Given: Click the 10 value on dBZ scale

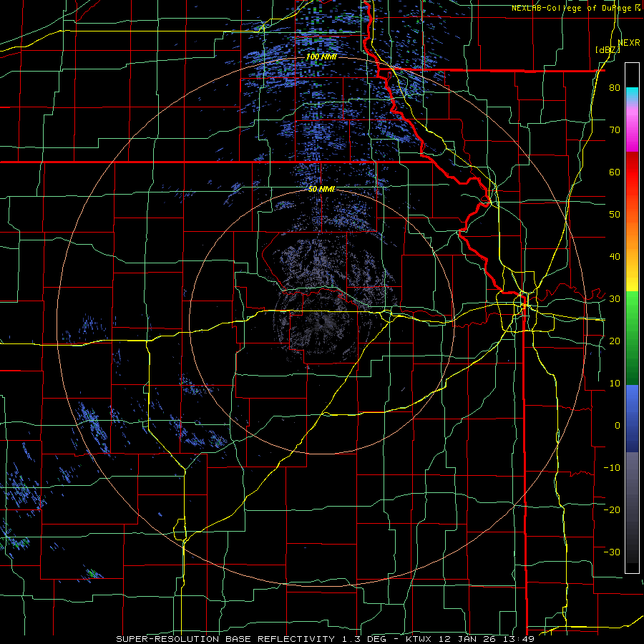Looking at the screenshot, I should click(615, 384).
